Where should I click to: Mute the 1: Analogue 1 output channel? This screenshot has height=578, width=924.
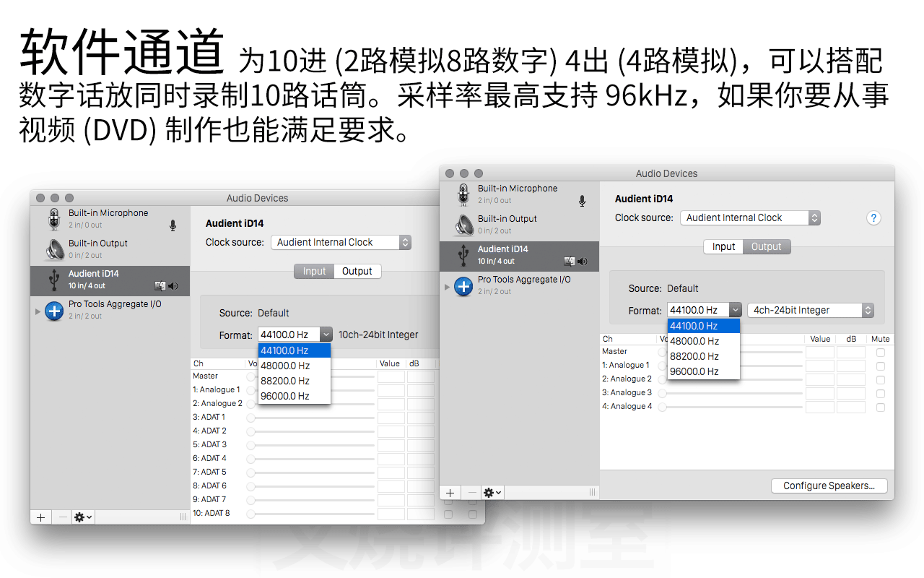[880, 366]
